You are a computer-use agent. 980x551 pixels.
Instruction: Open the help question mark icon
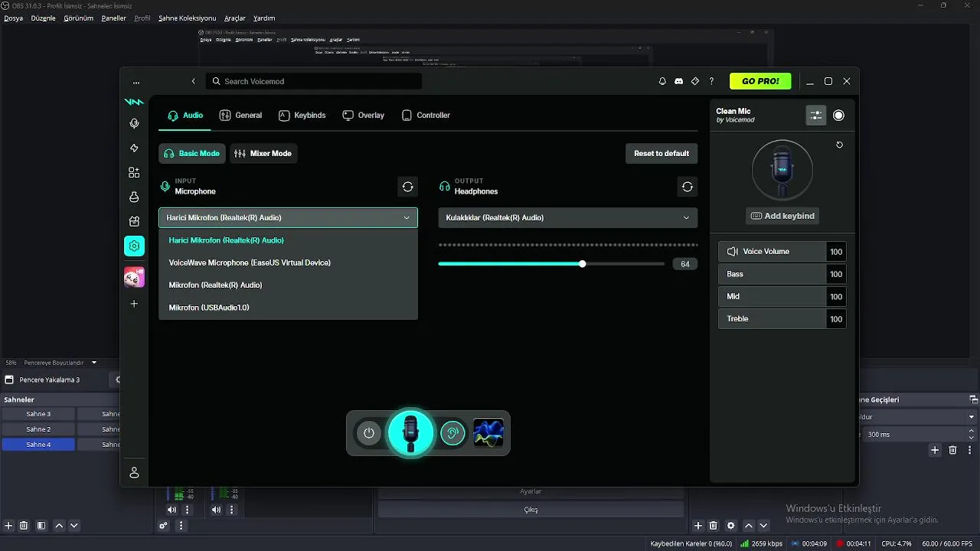tap(711, 81)
